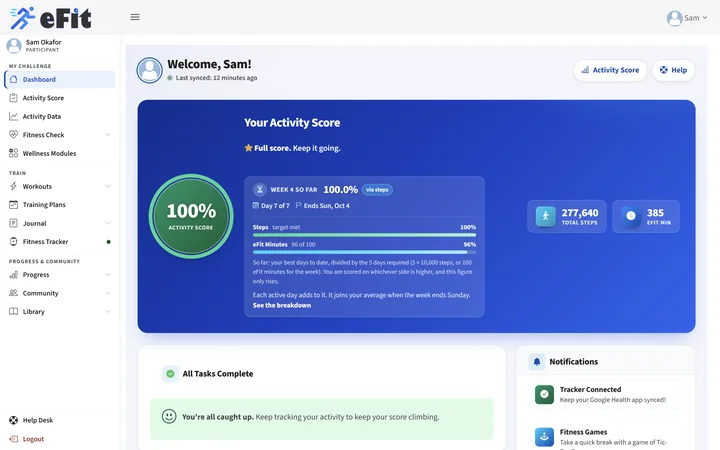
Task: Select Fitness Tracker sidebar item
Action: 60,242
